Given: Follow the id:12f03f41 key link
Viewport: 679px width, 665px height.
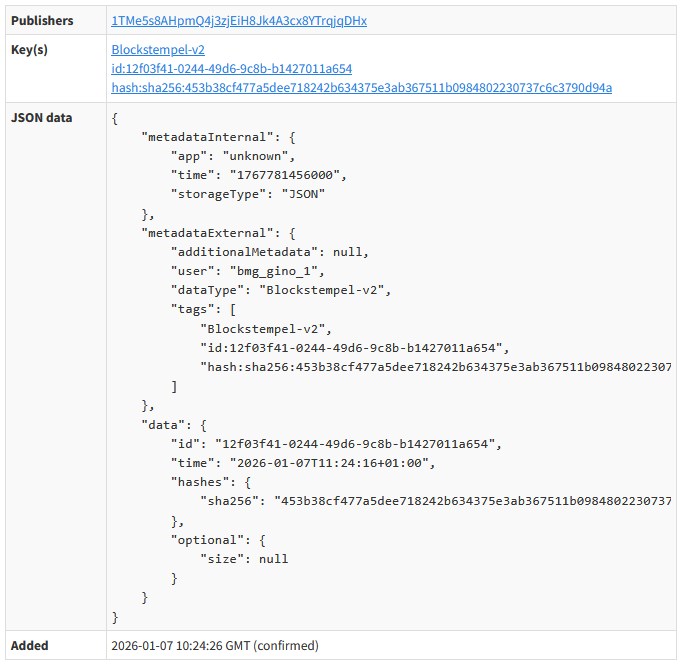Looking at the screenshot, I should pos(231,69).
